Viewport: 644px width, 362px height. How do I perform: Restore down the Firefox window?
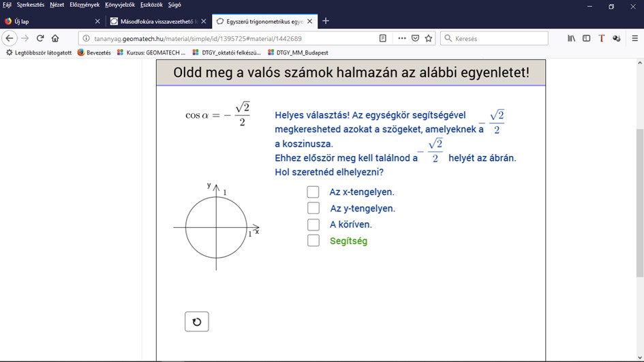pyautogui.click(x=611, y=7)
